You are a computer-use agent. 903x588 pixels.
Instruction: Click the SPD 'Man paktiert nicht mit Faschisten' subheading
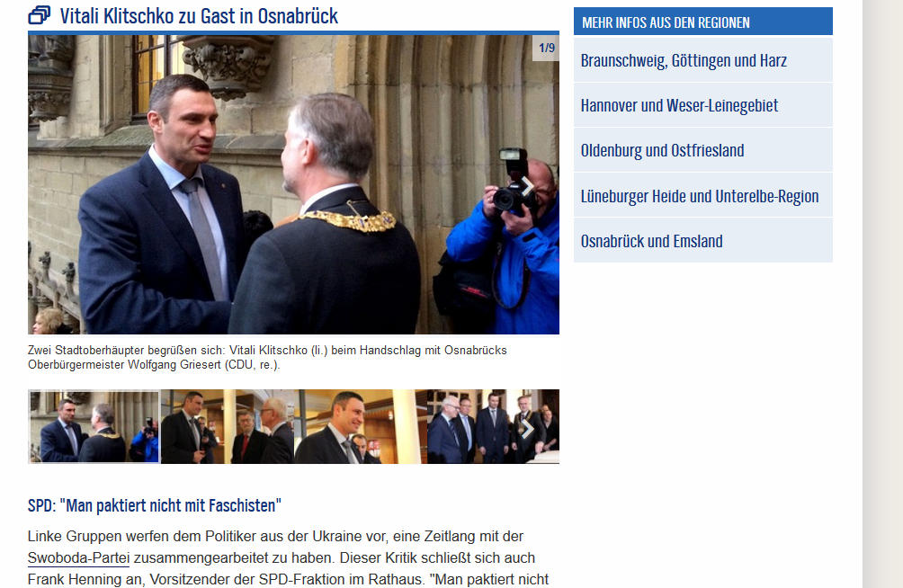click(x=155, y=505)
